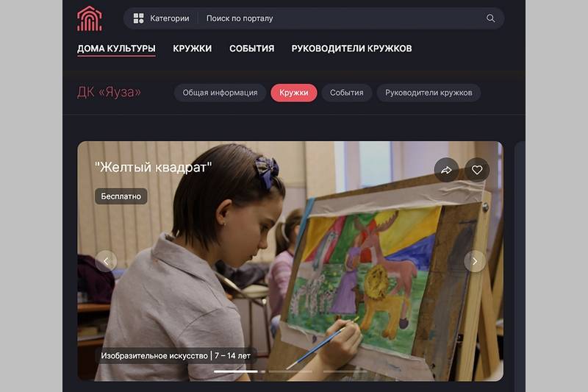This screenshot has height=392, width=588.
Task: Select the red Кружки tab
Action: pos(294,93)
